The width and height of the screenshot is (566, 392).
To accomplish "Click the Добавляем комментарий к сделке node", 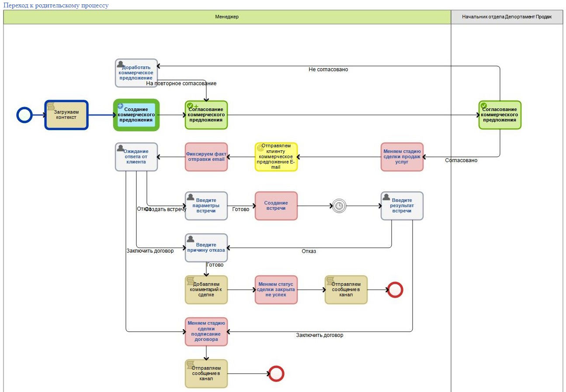I will [x=206, y=290].
